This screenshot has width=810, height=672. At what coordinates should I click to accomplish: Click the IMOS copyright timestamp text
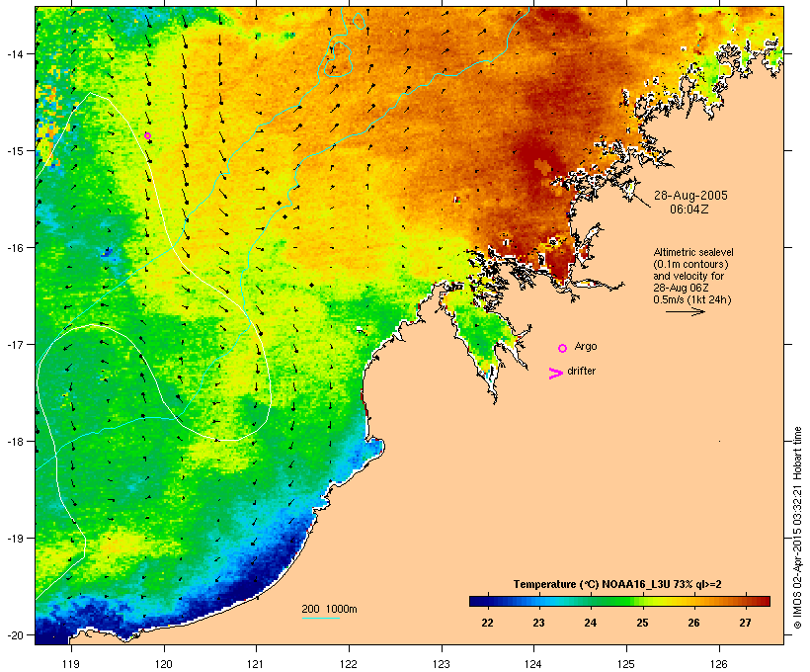click(797, 528)
